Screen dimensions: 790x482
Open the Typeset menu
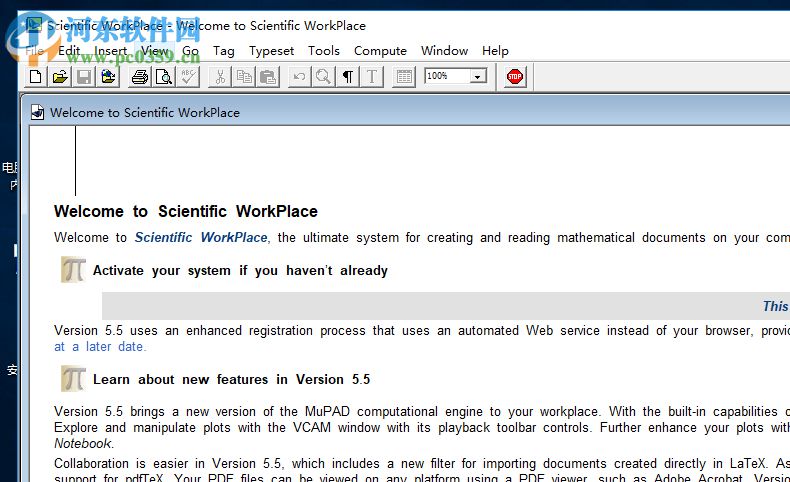click(272, 51)
